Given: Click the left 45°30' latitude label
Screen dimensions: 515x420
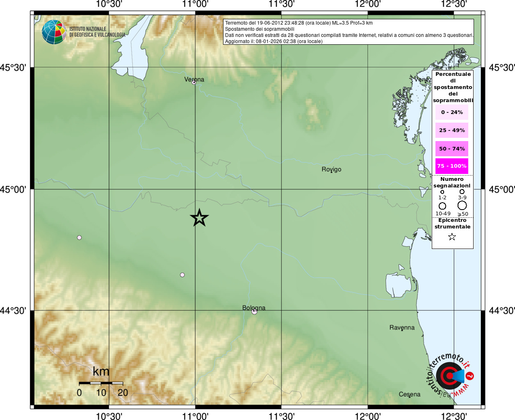Looking at the screenshot, I should (x=14, y=67).
